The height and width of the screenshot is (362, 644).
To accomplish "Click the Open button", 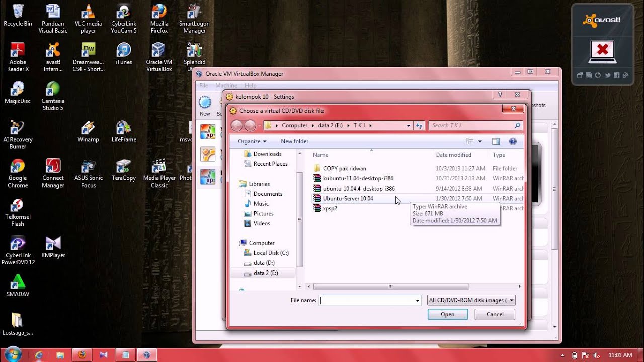I will (447, 314).
